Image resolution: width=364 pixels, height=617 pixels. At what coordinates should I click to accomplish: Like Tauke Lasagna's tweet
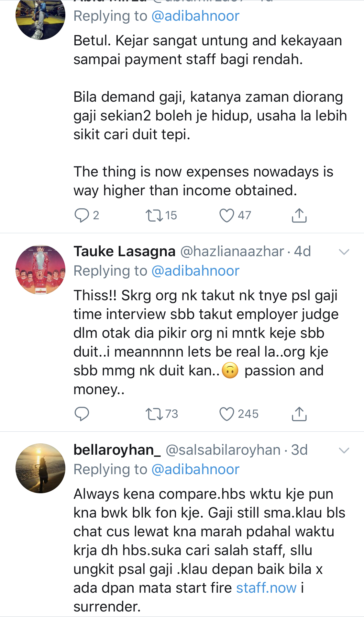226,414
